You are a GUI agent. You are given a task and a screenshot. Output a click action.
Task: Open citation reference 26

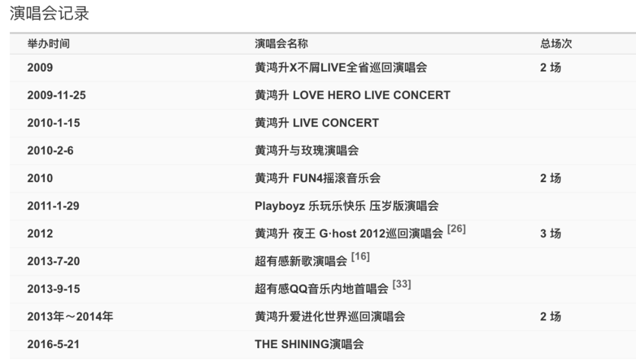click(x=456, y=229)
